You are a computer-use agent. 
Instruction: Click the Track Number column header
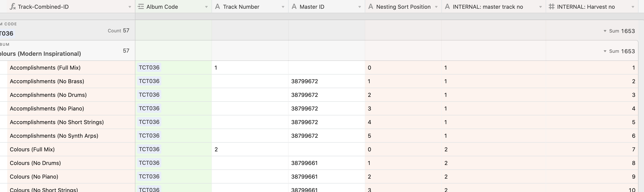[x=250, y=7]
